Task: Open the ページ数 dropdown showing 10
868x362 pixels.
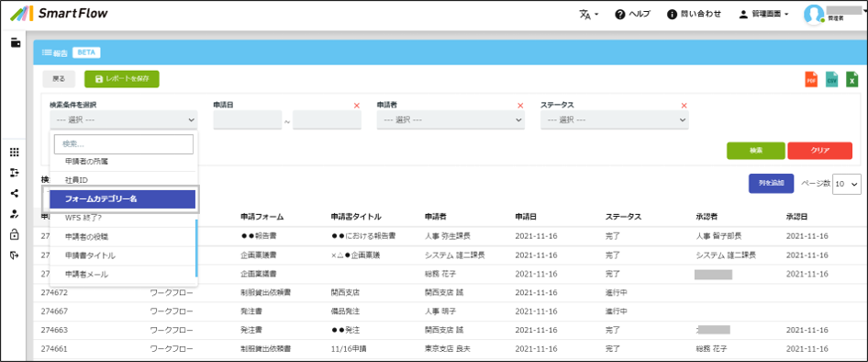Action: [x=846, y=185]
